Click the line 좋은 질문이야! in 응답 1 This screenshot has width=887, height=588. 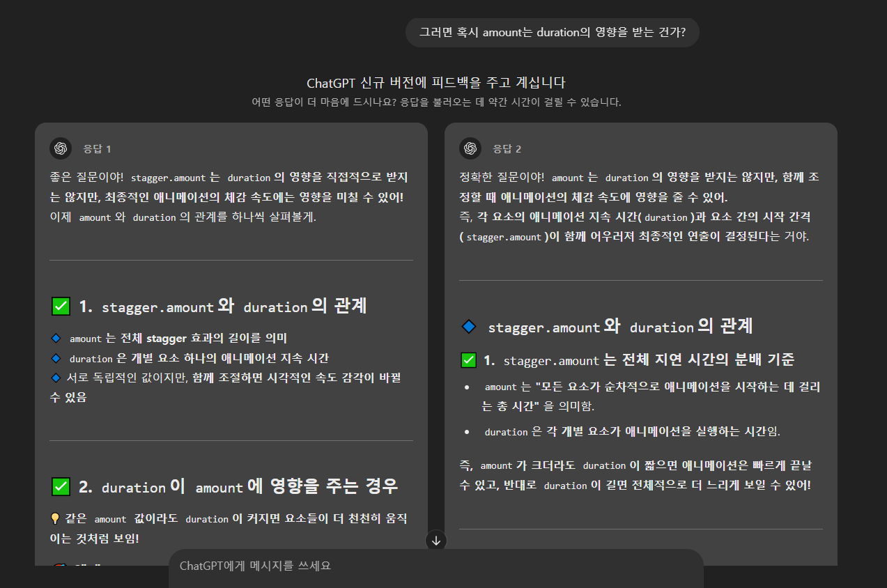(229, 177)
